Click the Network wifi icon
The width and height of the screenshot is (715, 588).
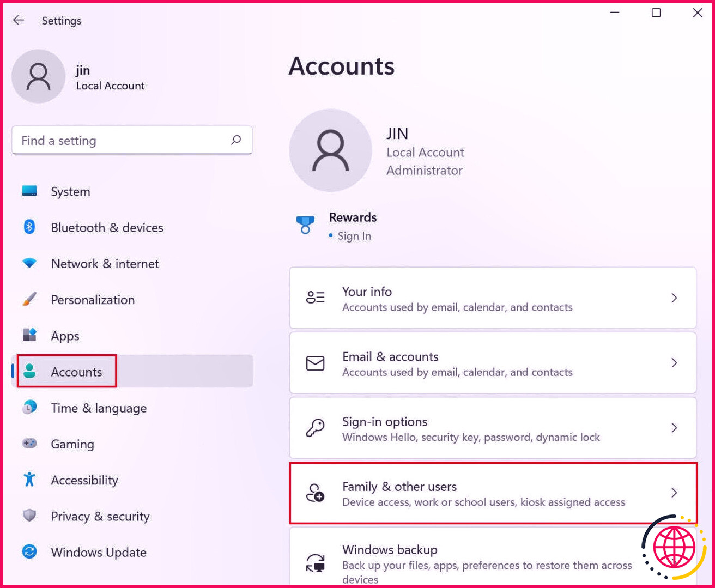[x=29, y=263]
